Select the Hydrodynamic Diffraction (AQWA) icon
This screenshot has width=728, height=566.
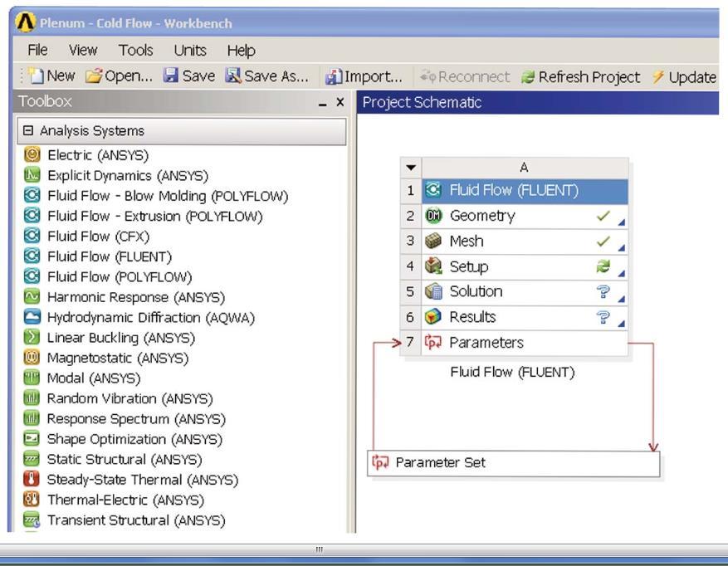click(32, 317)
